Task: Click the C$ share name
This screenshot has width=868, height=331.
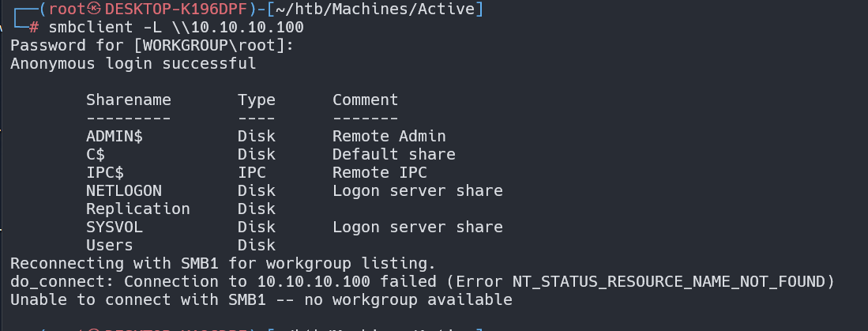Action: (96, 154)
